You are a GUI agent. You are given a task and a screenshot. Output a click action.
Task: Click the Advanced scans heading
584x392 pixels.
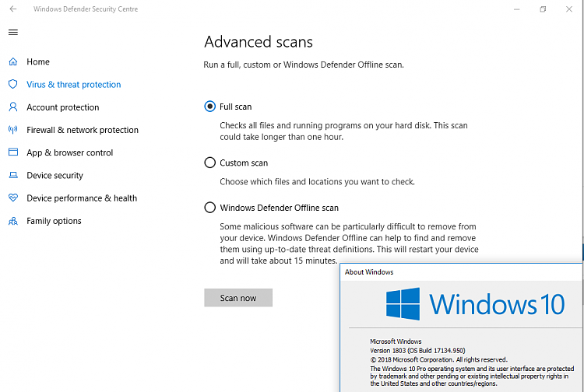pyautogui.click(x=259, y=42)
